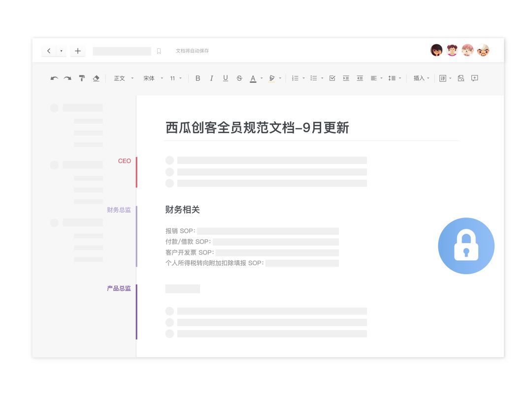Click the 客户开发票 SOP line
This screenshot has width=532, height=396.
(x=252, y=252)
